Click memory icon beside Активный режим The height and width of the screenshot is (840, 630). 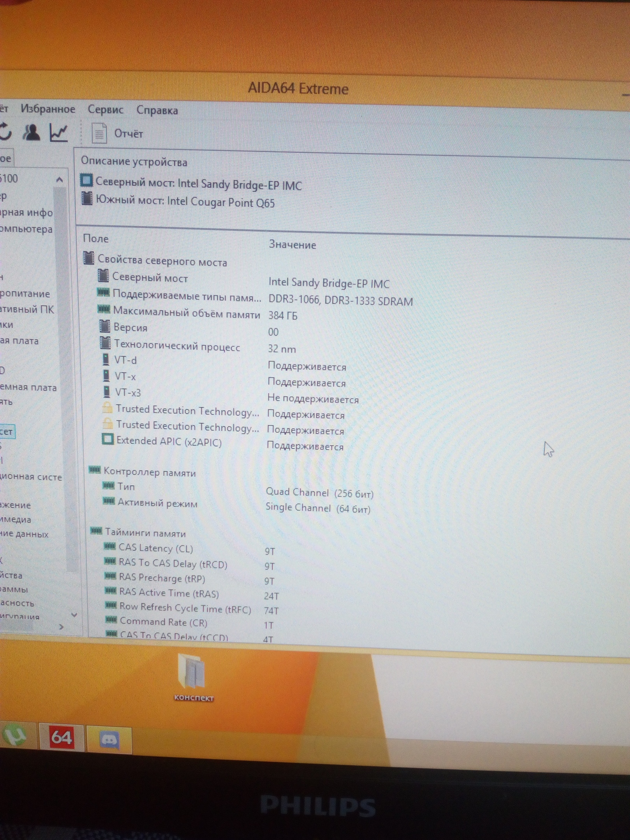(x=109, y=501)
